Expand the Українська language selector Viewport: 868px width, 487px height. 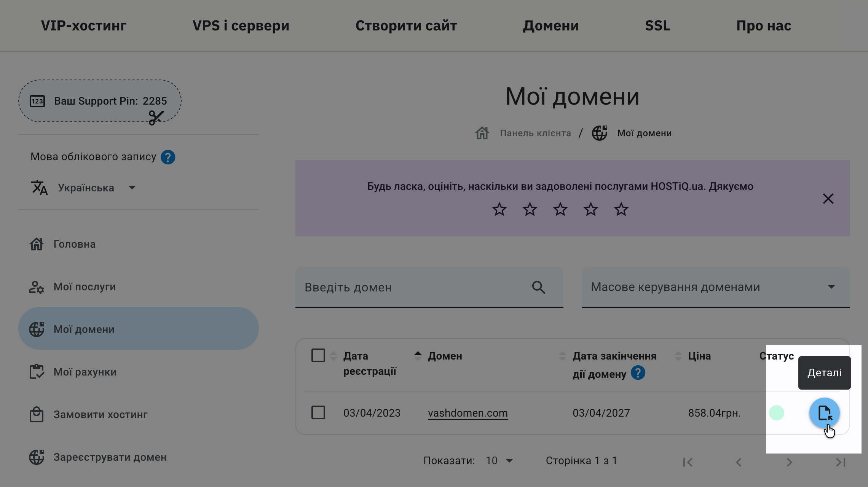pyautogui.click(x=131, y=187)
